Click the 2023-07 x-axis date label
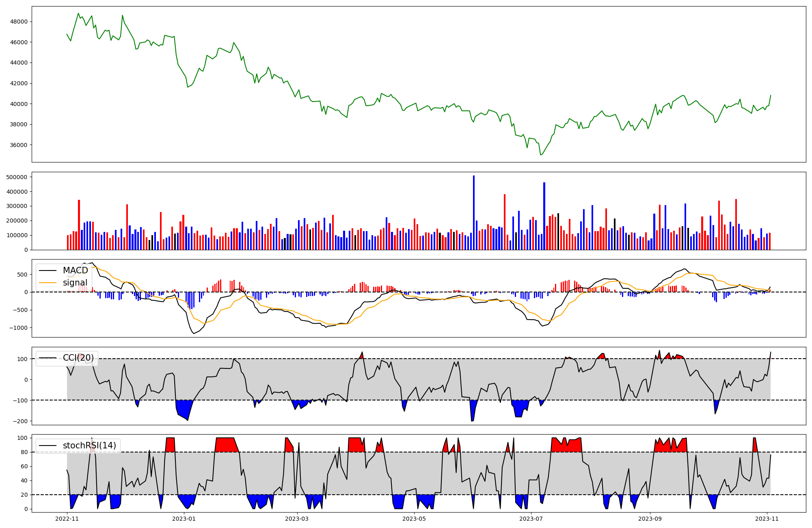The height and width of the screenshot is (528, 812). click(531, 519)
